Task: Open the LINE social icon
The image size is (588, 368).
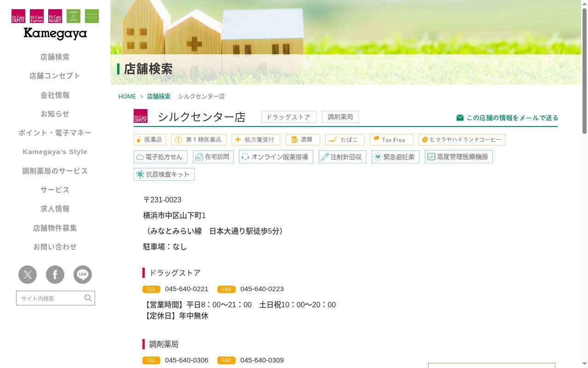Action: 83,275
